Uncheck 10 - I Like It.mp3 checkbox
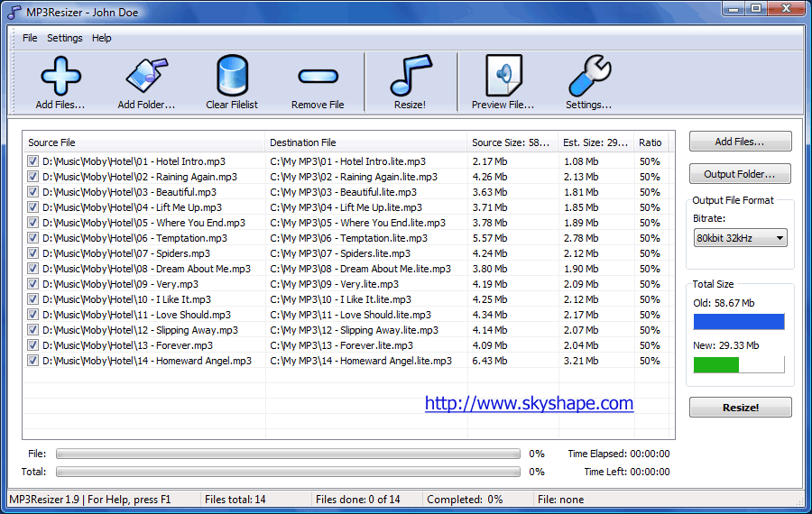Screen dimensions: 812x514 [x=32, y=299]
